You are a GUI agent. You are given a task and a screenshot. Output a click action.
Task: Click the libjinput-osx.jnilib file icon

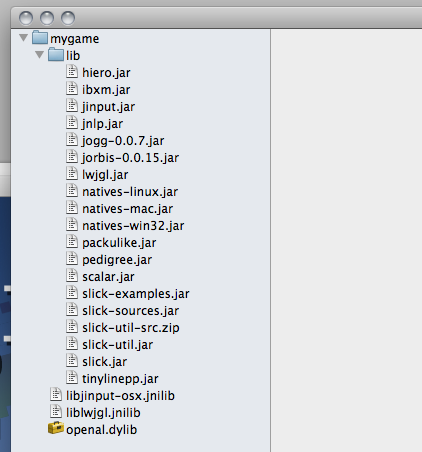click(56, 395)
